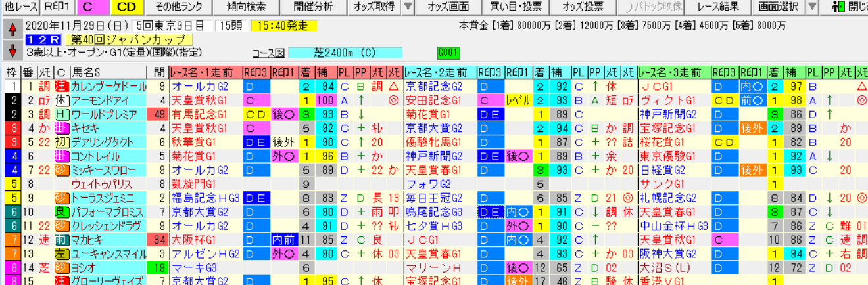Open 買い目・投票 screen
The height and width of the screenshot is (285, 868).
tap(516, 7)
